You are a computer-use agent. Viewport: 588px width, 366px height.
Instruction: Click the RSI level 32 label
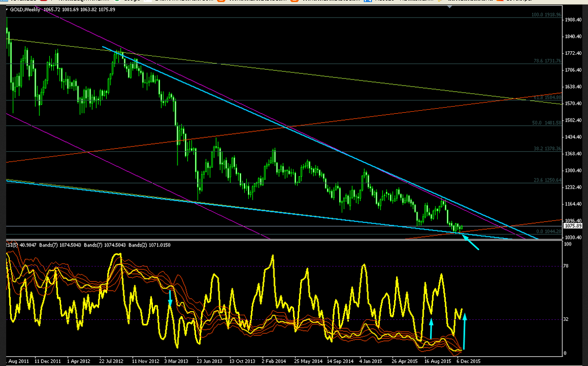(566, 319)
